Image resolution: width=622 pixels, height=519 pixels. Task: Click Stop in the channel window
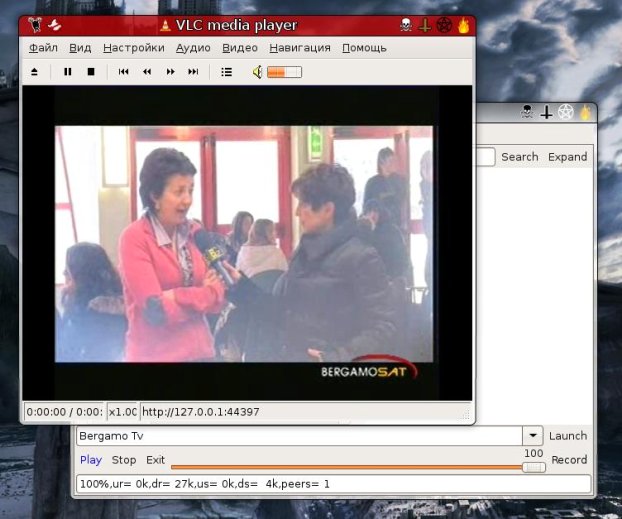coord(124,460)
